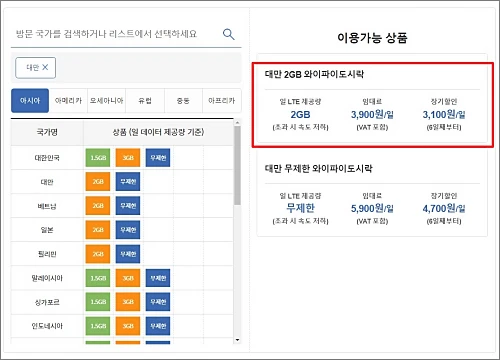Click the list scroll-up arrow

(237, 123)
